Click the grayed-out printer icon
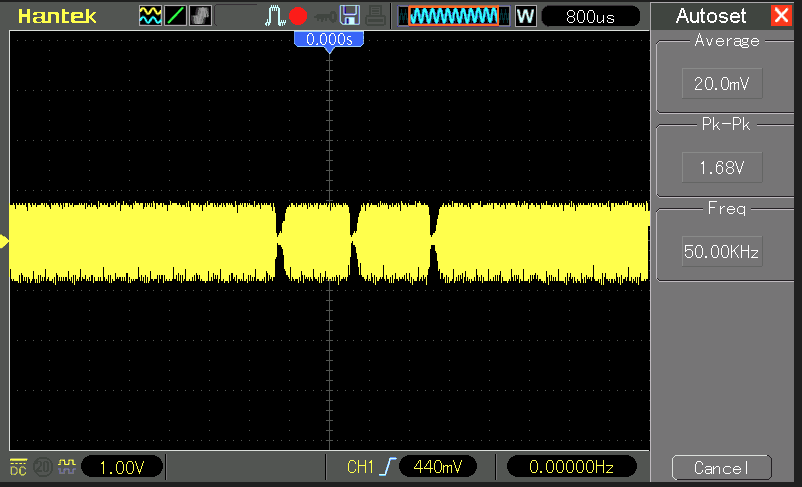Screen dimensions: 802x487 click(375, 16)
